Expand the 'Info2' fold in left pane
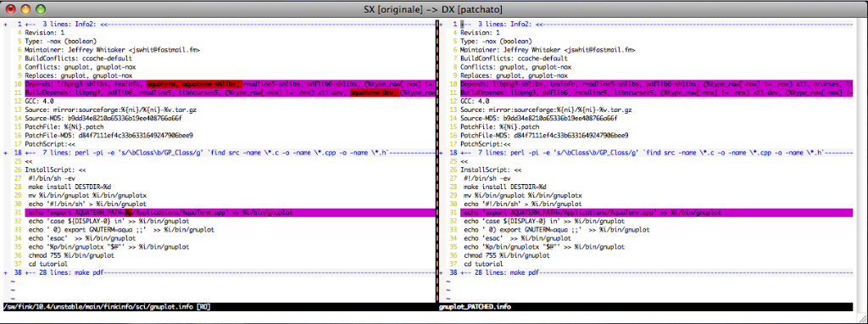 pyautogui.click(x=5, y=25)
